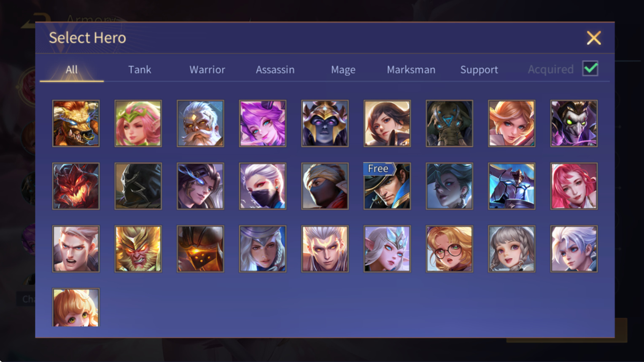Screen dimensions: 644x362
Task: Toggle the Acquired checkbox
Action: (590, 69)
